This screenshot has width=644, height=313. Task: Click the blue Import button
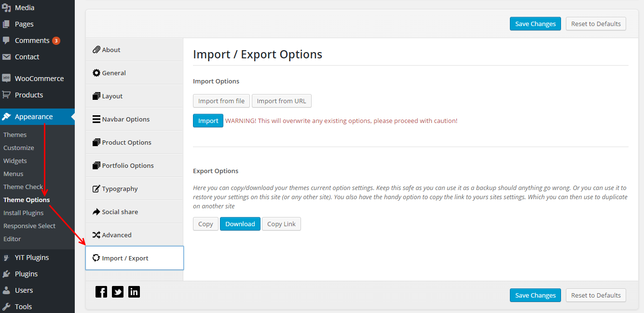(x=208, y=121)
